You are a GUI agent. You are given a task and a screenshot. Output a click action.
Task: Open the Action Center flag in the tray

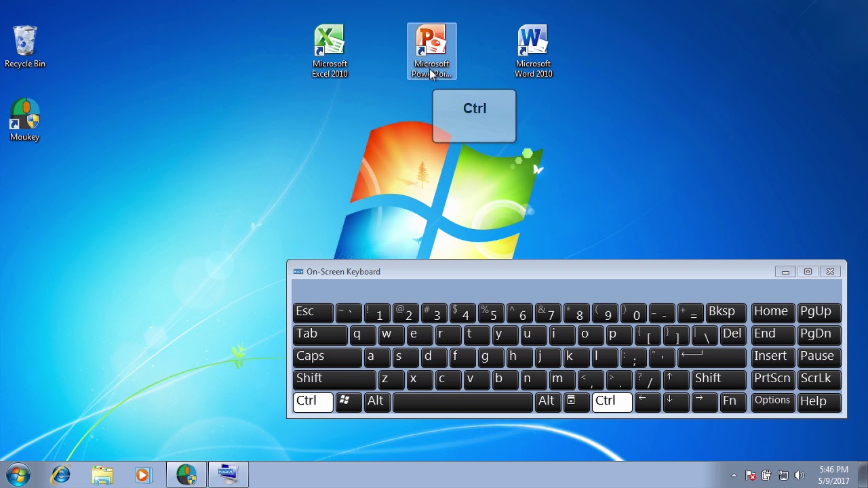tap(751, 474)
